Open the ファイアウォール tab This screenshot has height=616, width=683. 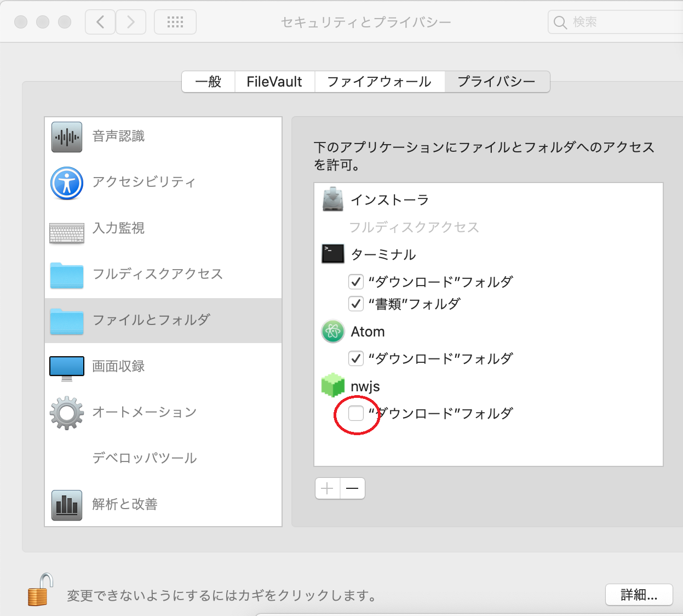(379, 82)
